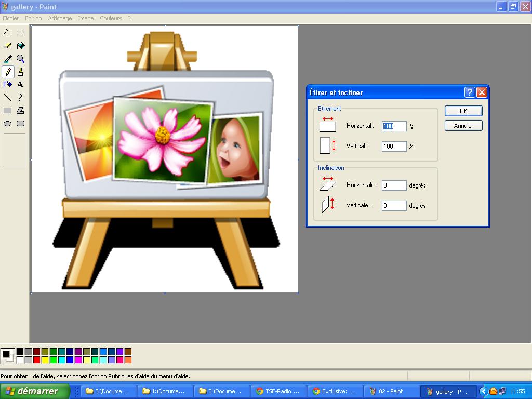Pick the brown color swatch

tap(128, 352)
